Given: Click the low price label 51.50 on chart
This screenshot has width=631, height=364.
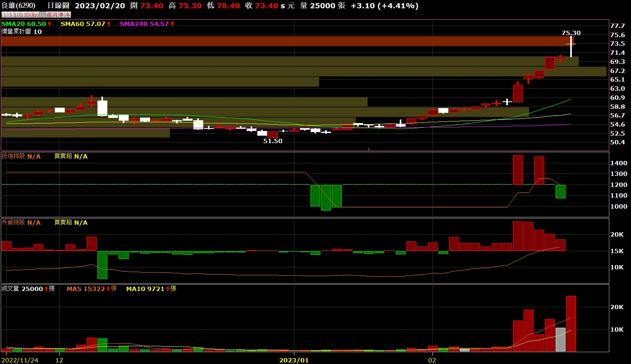Looking at the screenshot, I should [273, 141].
